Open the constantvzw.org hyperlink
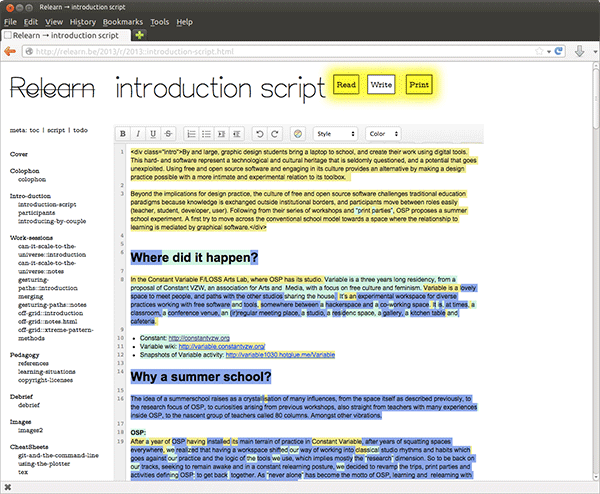Image resolution: width=600 pixels, height=494 pixels. tap(199, 338)
